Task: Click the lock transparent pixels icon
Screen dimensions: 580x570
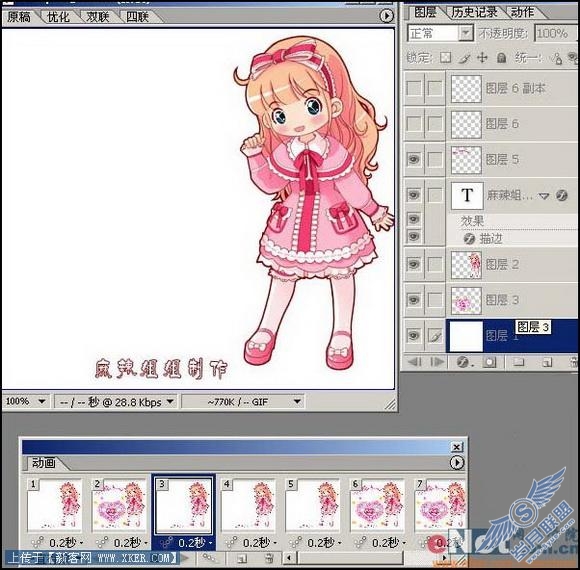Action: [445, 58]
